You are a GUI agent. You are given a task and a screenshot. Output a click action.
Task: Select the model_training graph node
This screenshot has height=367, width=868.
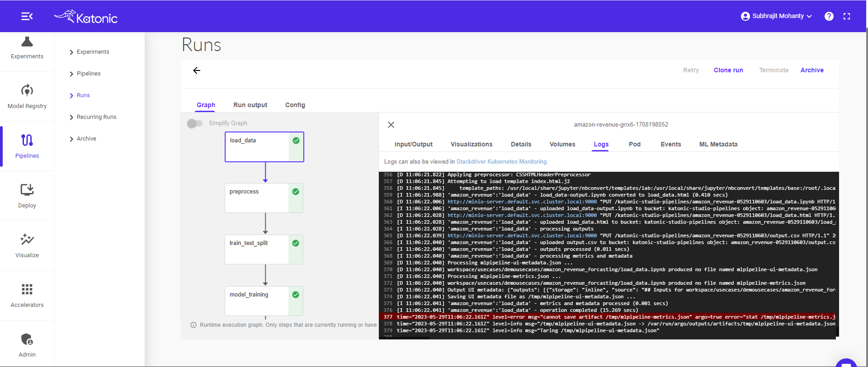(264, 301)
